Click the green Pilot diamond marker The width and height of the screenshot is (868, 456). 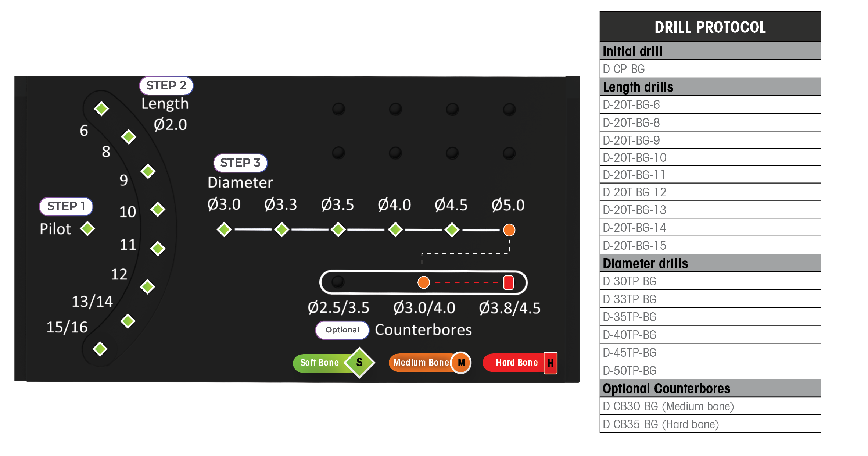click(x=87, y=229)
